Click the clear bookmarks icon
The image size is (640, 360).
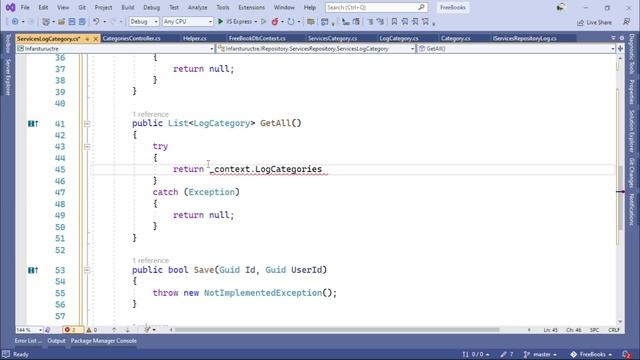(x=425, y=22)
